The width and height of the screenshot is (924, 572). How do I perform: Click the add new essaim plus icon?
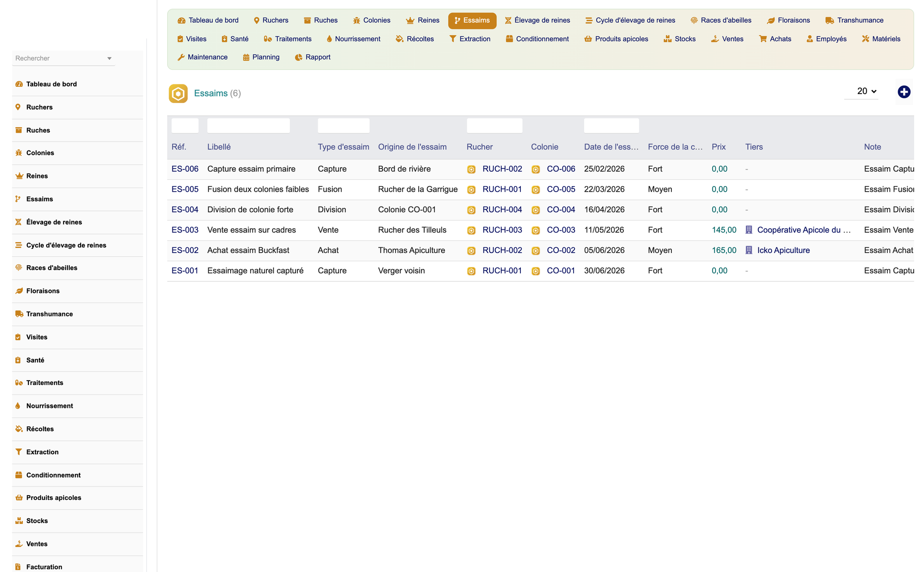pos(904,92)
